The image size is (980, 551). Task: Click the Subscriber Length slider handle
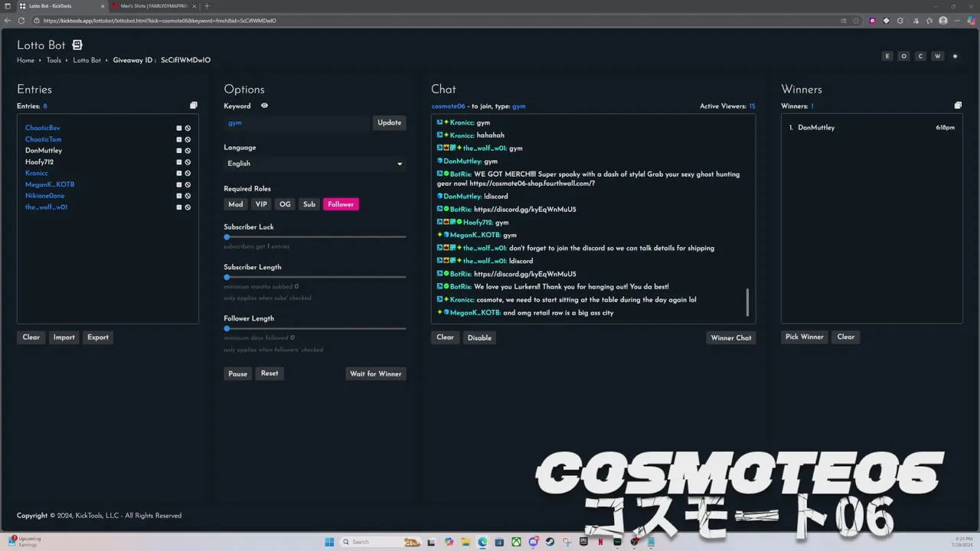pyautogui.click(x=227, y=277)
